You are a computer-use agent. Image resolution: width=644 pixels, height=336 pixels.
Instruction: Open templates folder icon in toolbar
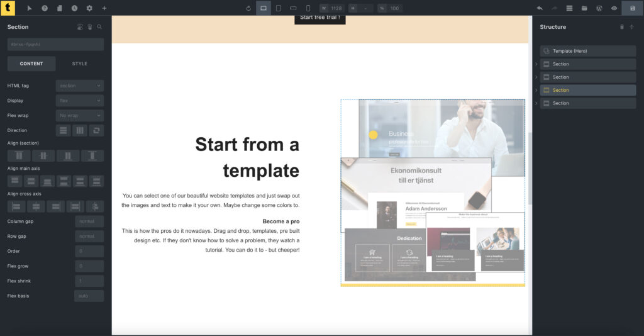[x=584, y=8]
